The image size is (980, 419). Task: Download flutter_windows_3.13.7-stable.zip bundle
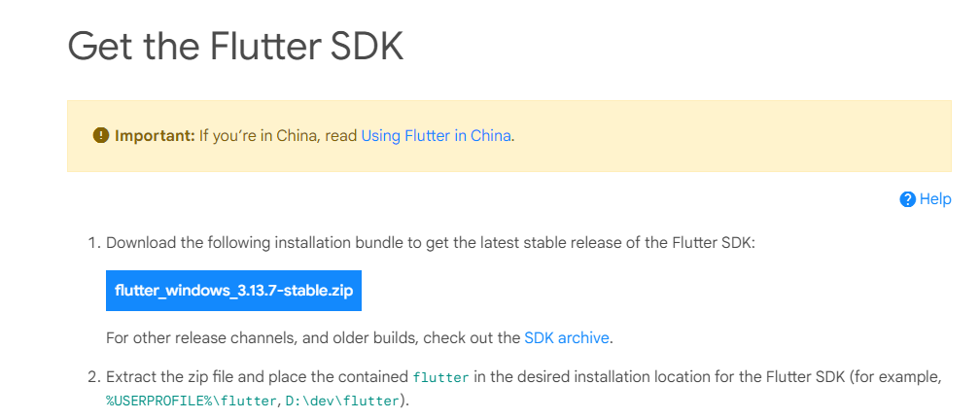click(233, 291)
